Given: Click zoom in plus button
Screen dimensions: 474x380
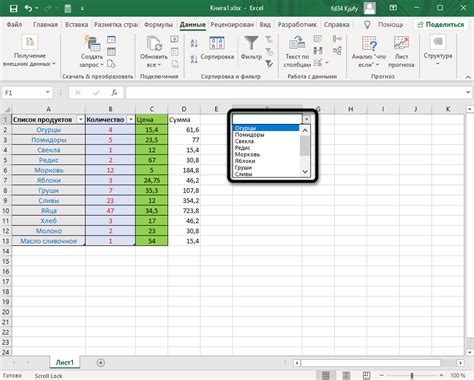Looking at the screenshot, I should click(441, 376).
